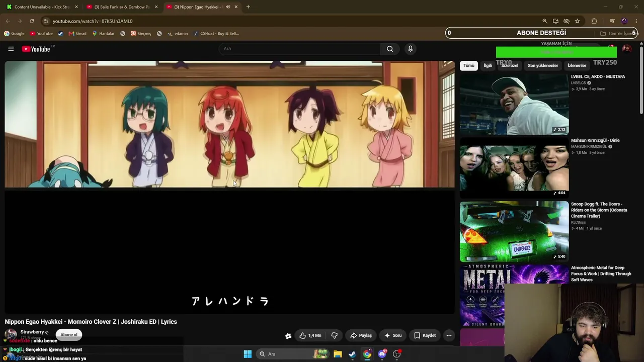Start voice search with the microphone icon

tap(411, 49)
